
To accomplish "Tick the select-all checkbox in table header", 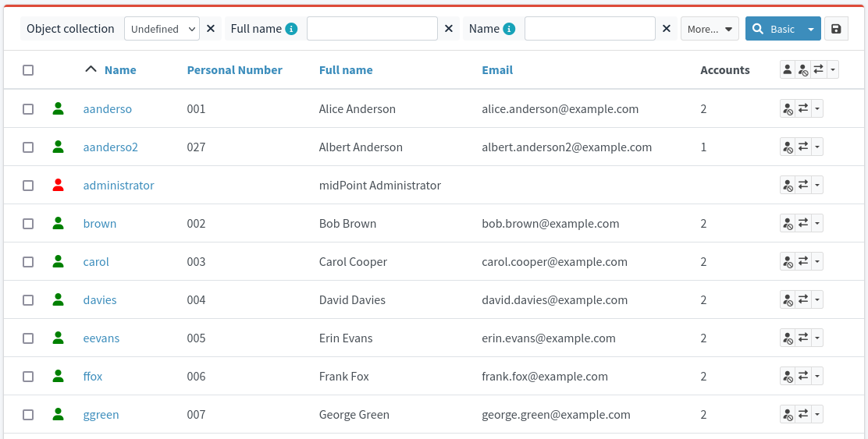I will pos(28,70).
